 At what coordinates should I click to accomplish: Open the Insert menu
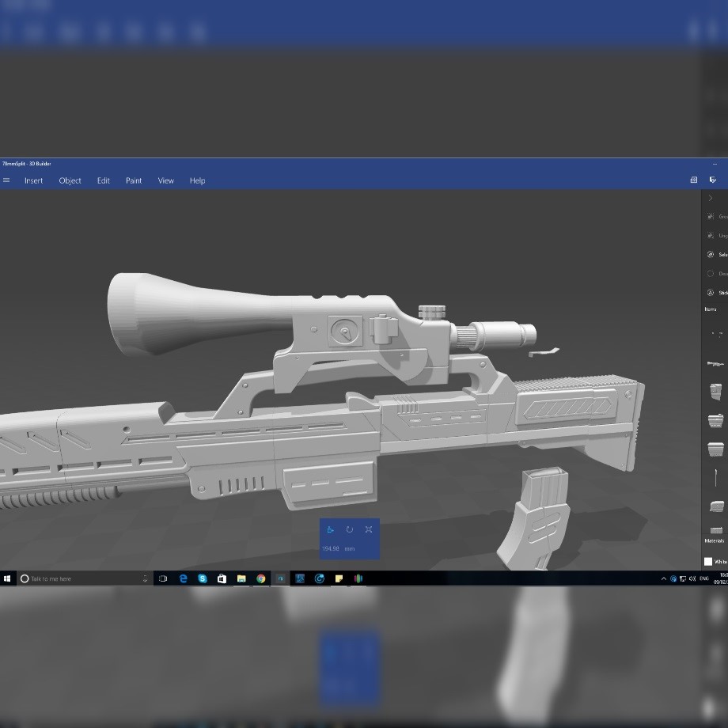click(x=33, y=180)
